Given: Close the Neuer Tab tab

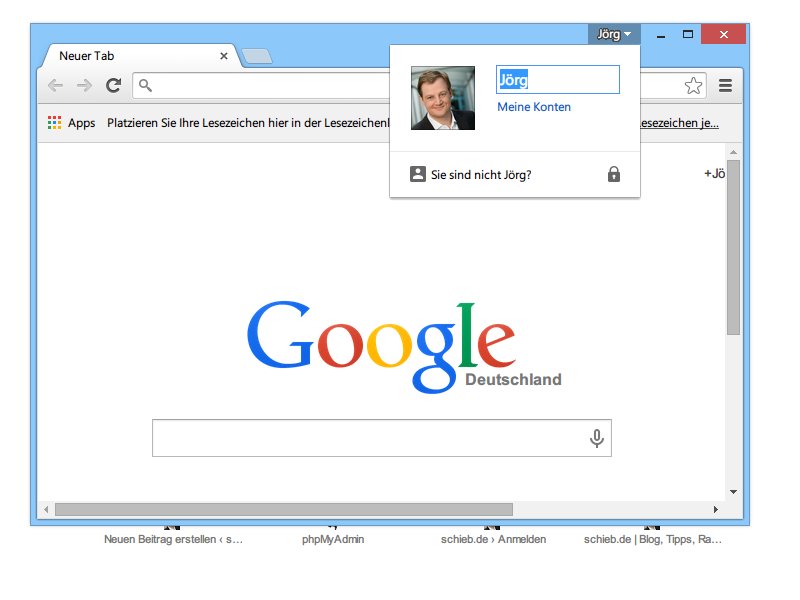Looking at the screenshot, I should (223, 56).
